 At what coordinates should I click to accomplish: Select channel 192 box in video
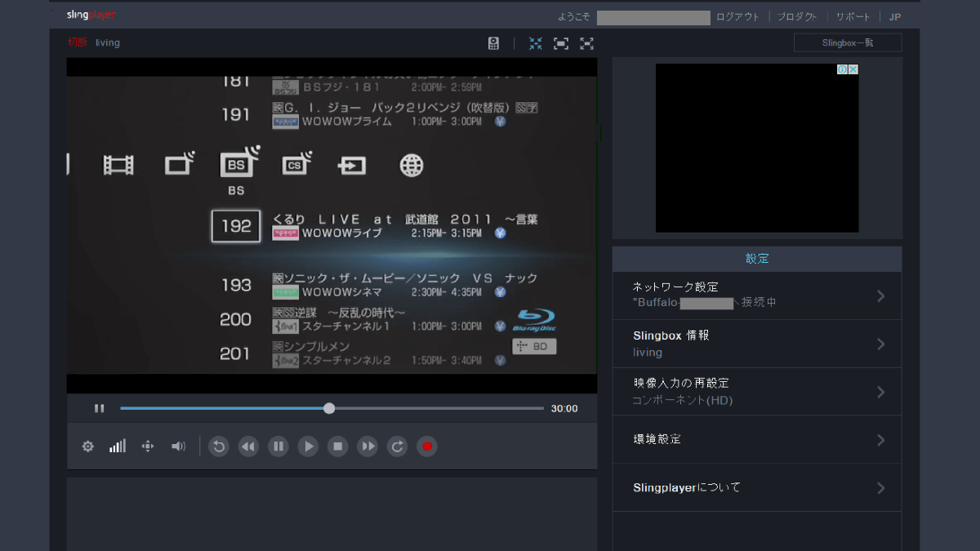(x=236, y=226)
